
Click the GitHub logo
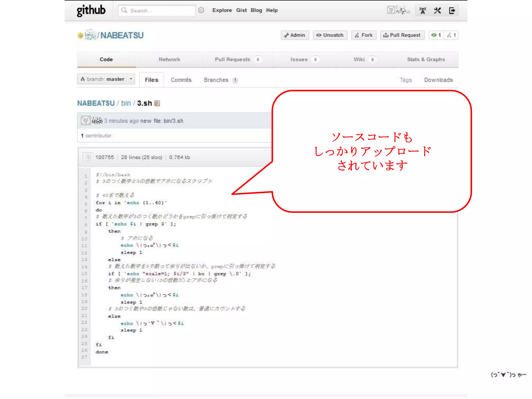click(91, 10)
